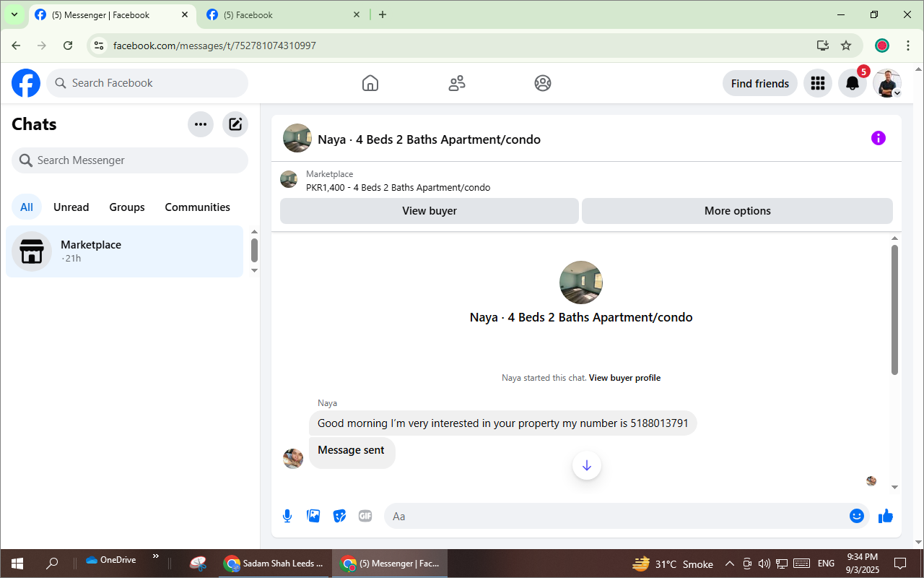Screen dimensions: 924x578
Task: Click the PKR1,400 listing summary text
Action: (398, 188)
